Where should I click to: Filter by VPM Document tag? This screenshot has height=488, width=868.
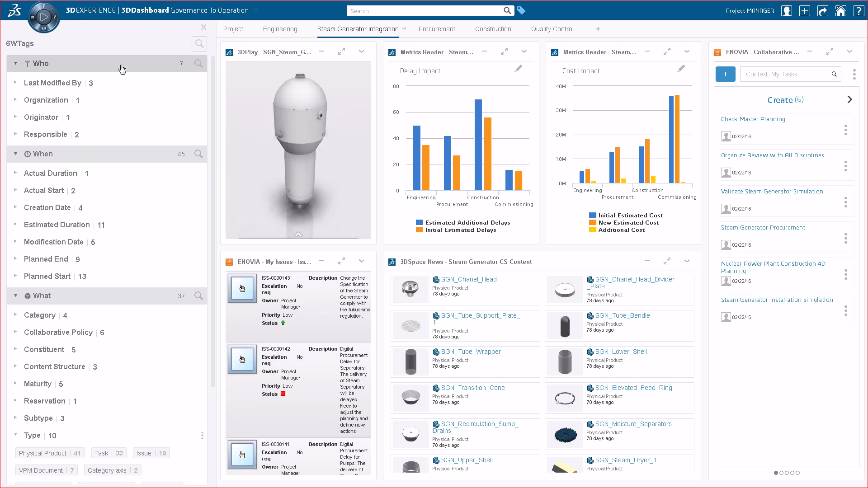click(x=46, y=470)
